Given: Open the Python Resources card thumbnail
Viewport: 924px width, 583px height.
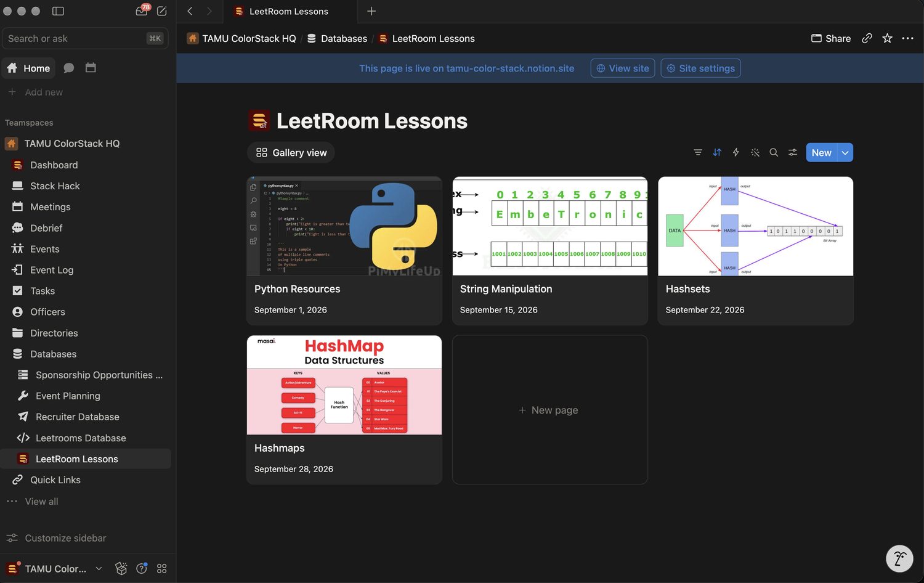Looking at the screenshot, I should coord(344,226).
